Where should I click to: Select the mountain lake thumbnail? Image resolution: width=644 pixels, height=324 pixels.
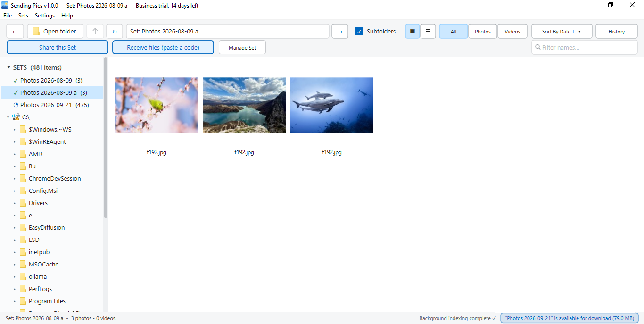tap(244, 105)
